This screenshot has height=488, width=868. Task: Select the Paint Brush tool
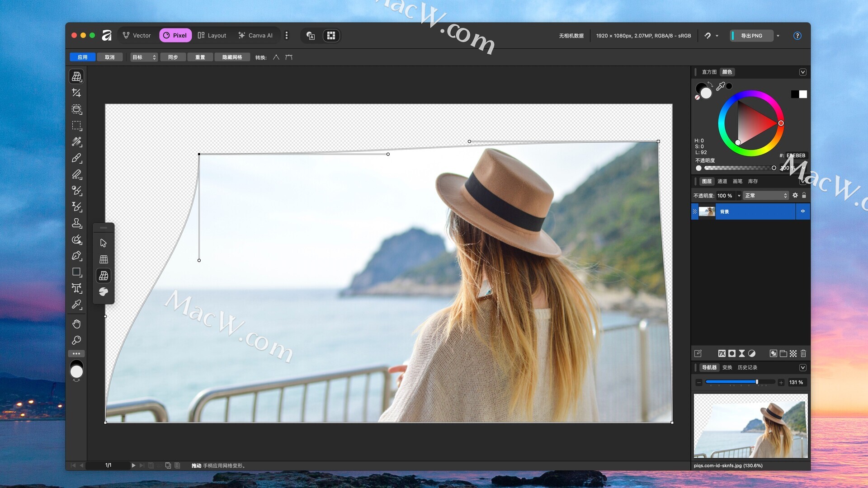click(x=76, y=158)
